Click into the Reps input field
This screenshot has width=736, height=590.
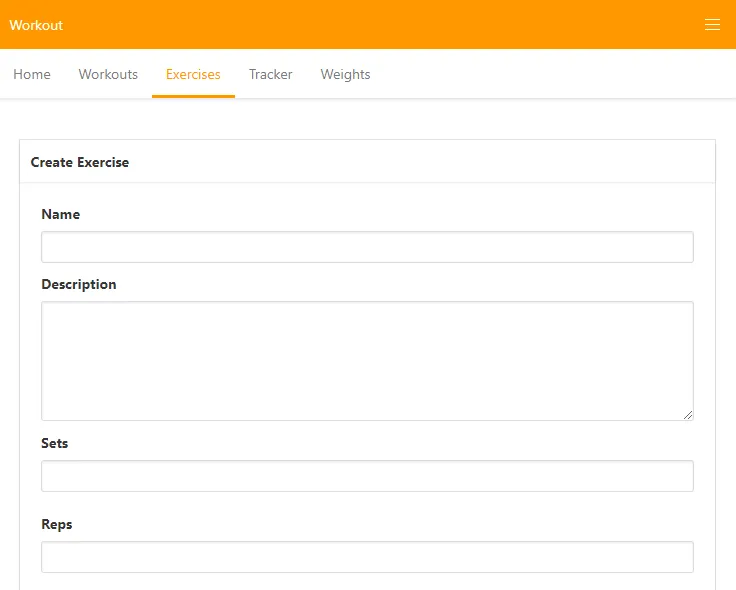click(367, 557)
